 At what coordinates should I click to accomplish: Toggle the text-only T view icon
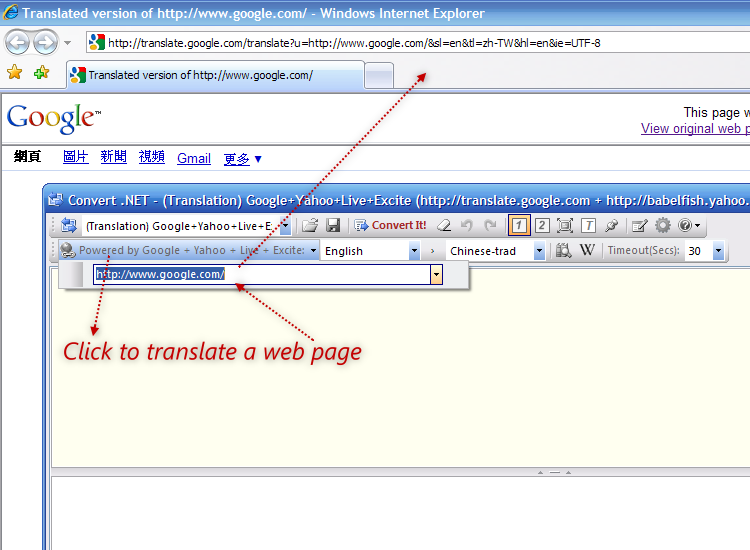(x=588, y=225)
